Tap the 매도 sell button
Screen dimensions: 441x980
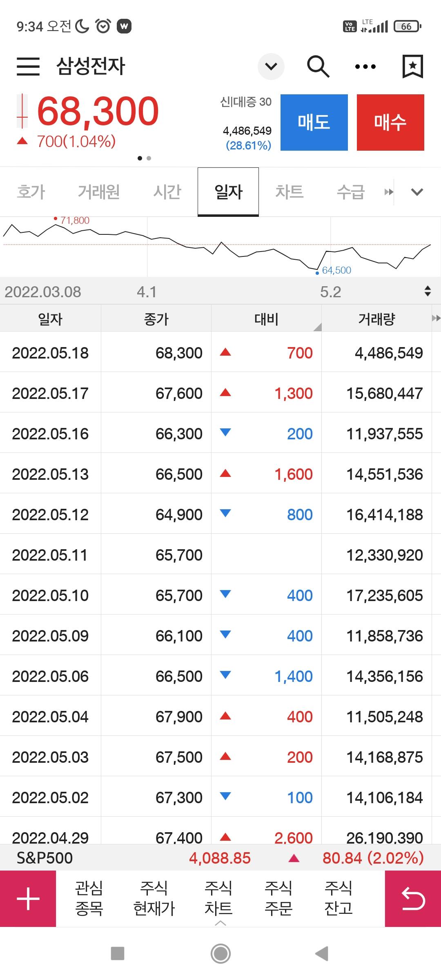314,122
